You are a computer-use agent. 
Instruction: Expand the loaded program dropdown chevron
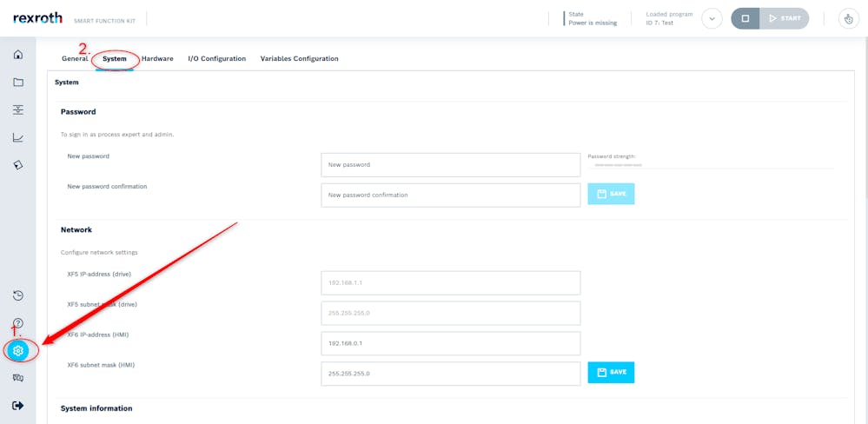coord(712,19)
